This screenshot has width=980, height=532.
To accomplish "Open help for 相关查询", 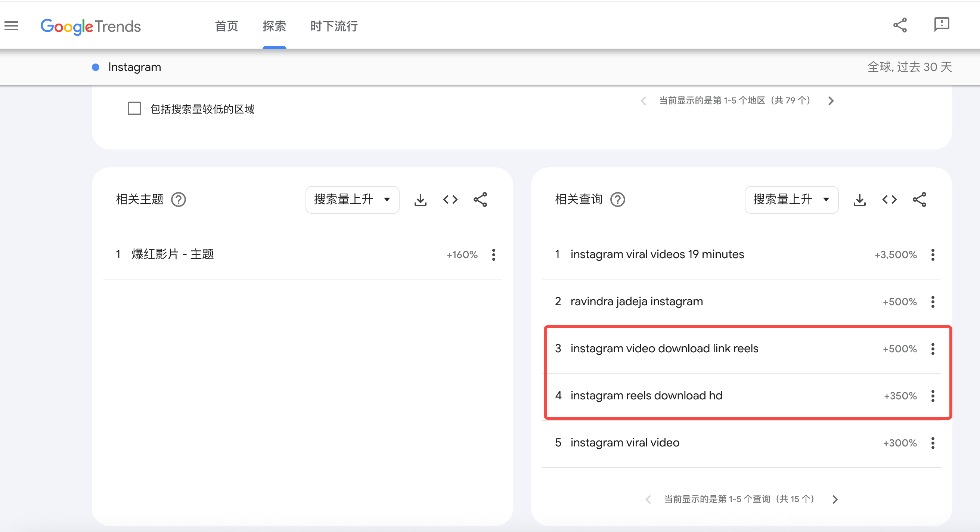I will [x=618, y=199].
